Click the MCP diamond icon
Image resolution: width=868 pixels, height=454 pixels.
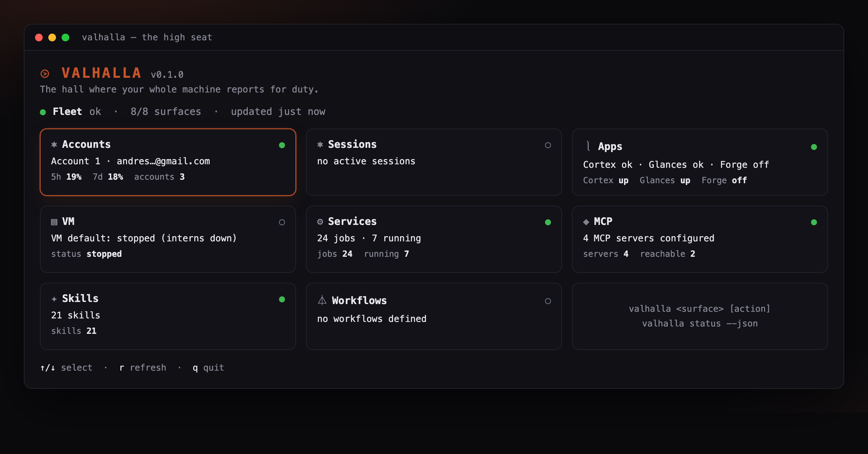pos(586,222)
